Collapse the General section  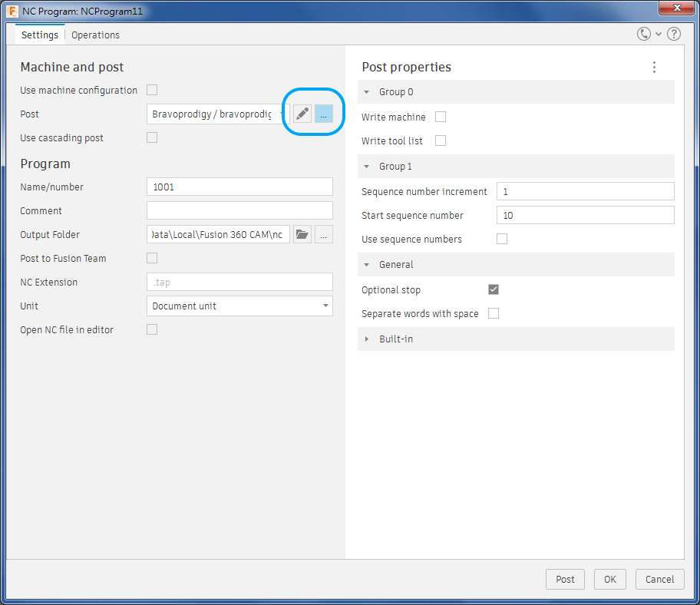tap(395, 265)
